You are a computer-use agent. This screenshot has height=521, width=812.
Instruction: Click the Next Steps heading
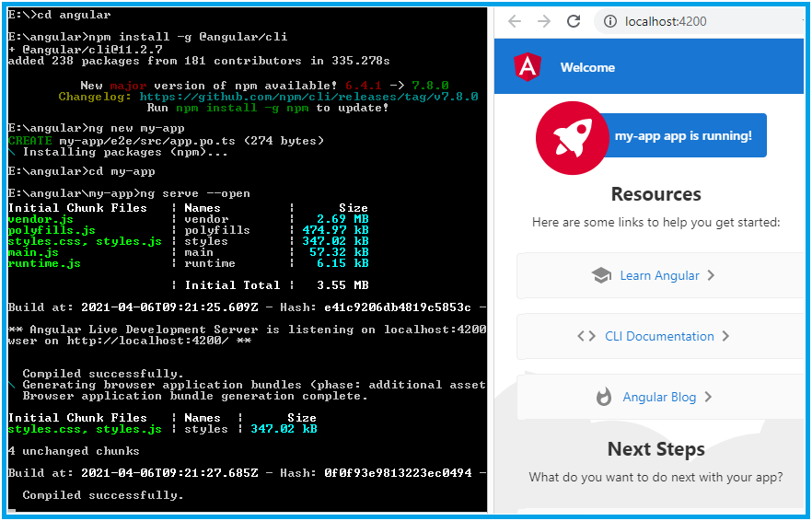pyautogui.click(x=655, y=449)
